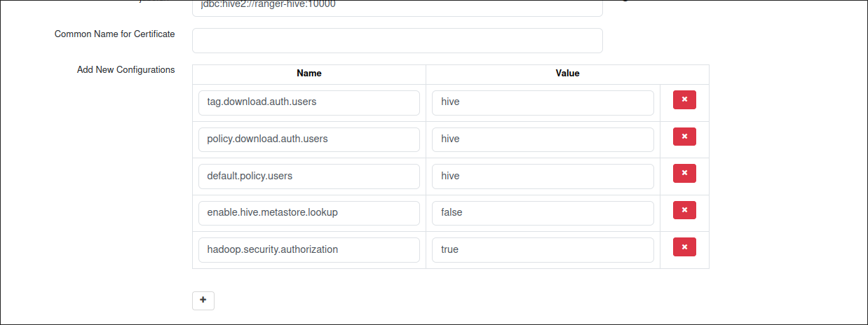
Task: Edit the enable.hive.metastore.lookup name field
Action: pyautogui.click(x=309, y=213)
